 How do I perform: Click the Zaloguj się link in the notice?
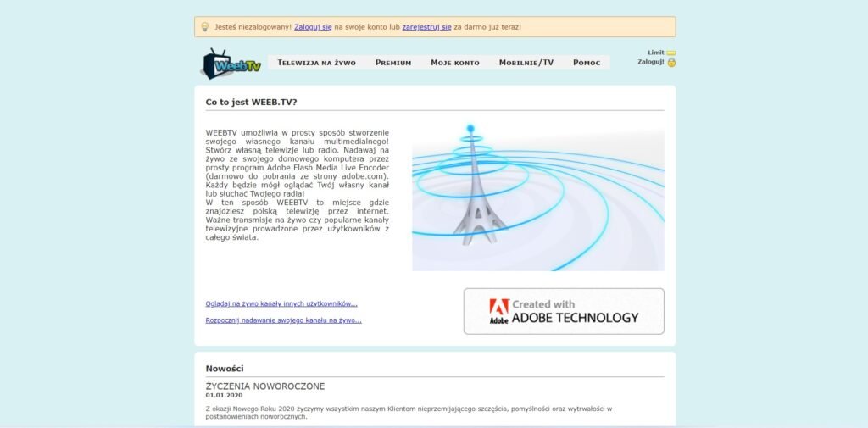[313, 26]
